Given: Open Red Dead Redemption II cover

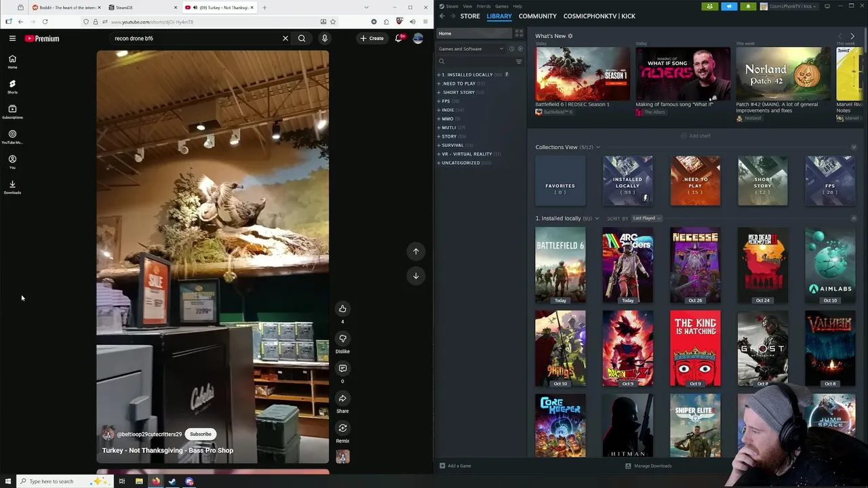Looking at the screenshot, I should coord(763,266).
